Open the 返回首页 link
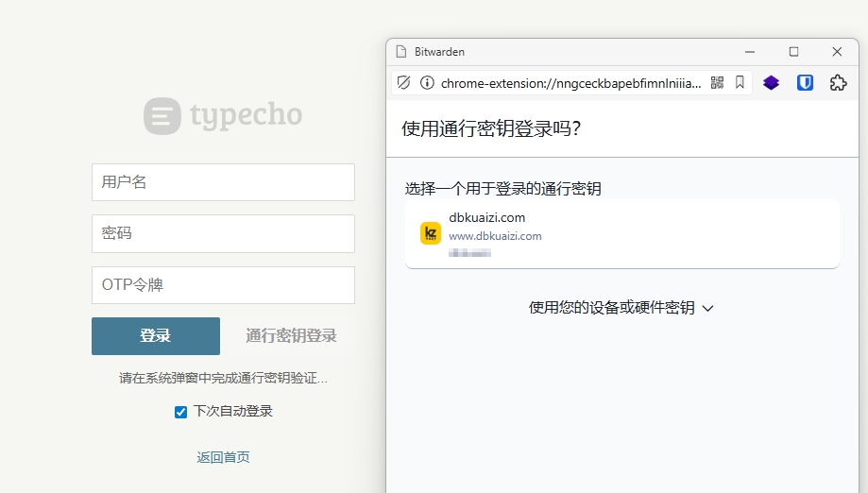The image size is (868, 493). 223,457
